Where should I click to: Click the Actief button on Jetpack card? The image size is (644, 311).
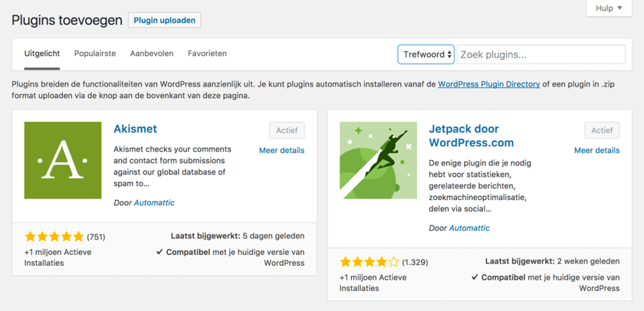[x=602, y=130]
